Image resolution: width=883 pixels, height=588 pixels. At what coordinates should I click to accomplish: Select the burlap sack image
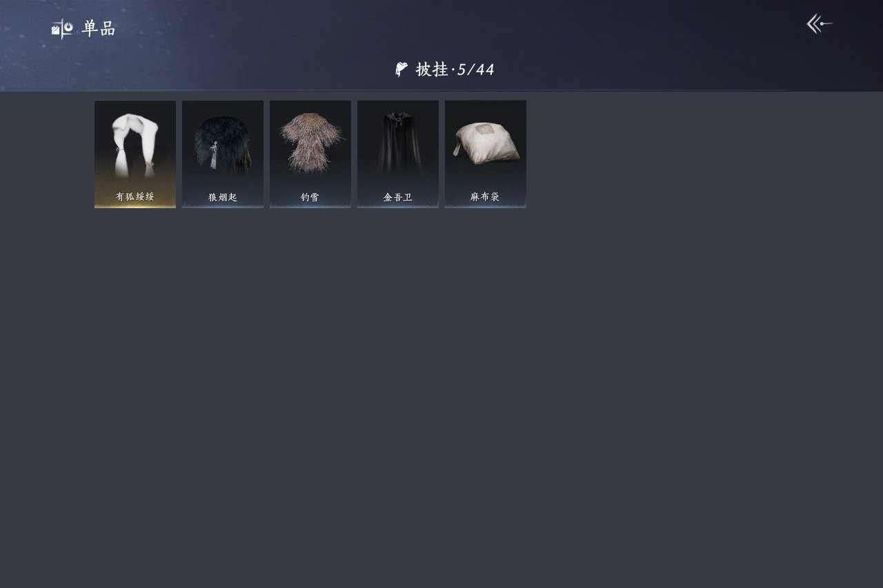pos(486,144)
